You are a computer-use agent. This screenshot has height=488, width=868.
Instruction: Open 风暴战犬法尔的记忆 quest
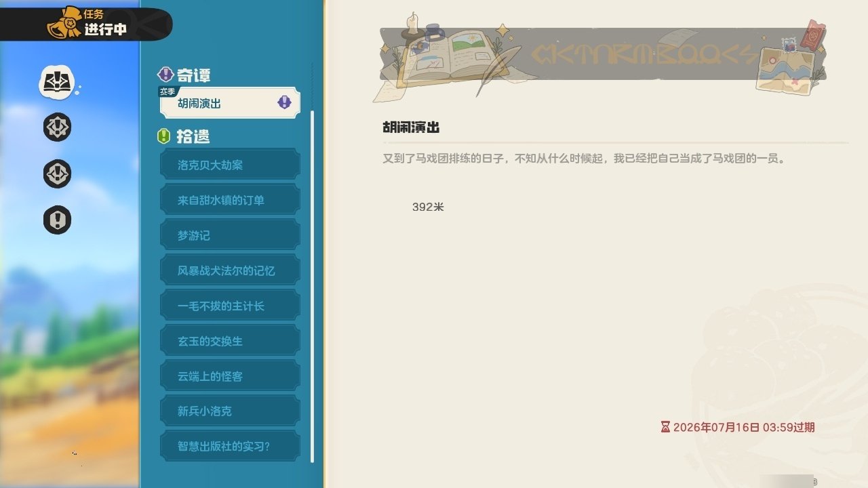click(x=230, y=270)
